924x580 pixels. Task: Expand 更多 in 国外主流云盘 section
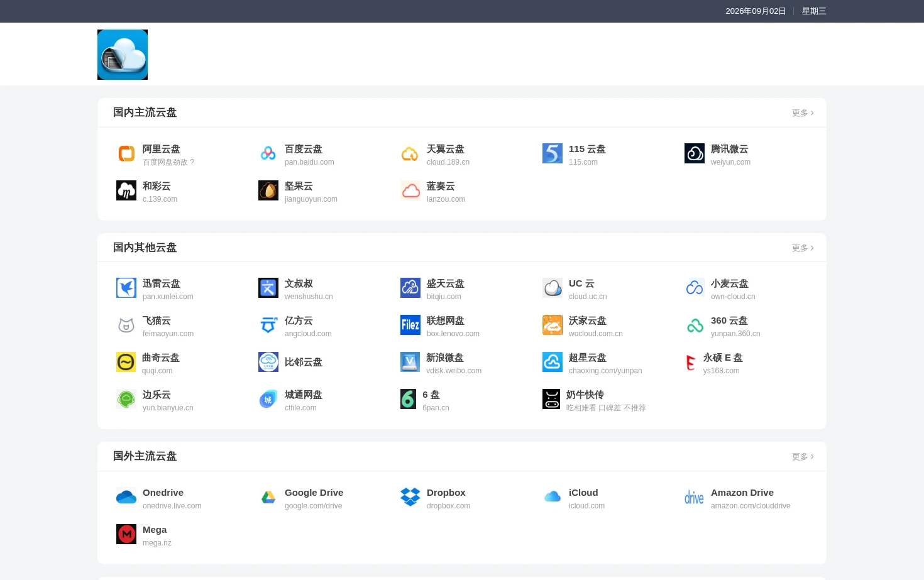click(x=803, y=457)
